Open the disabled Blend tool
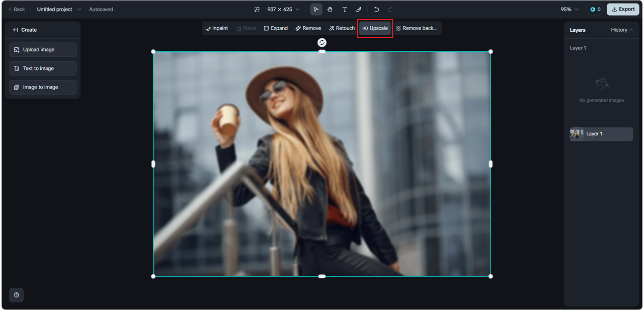Screen dimensions: 644x311 (x=246, y=28)
